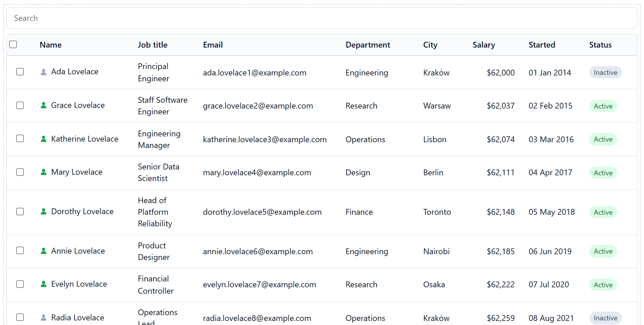This screenshot has width=644, height=325.
Task: Check the box for Grace Lovelace
Action: pyautogui.click(x=20, y=105)
